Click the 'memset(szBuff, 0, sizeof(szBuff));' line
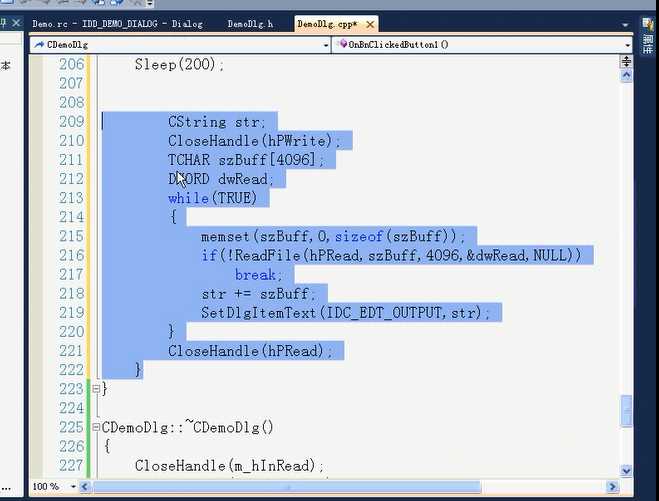659x501 pixels. [332, 236]
